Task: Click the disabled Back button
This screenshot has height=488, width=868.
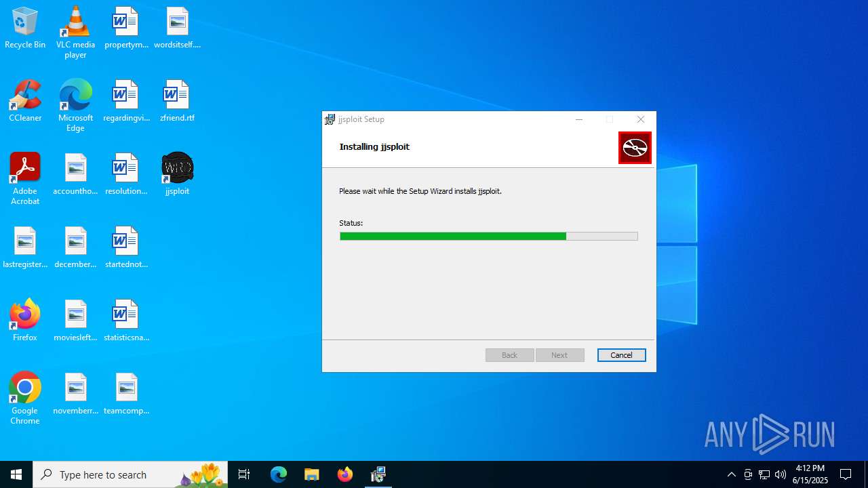Action: click(x=509, y=355)
